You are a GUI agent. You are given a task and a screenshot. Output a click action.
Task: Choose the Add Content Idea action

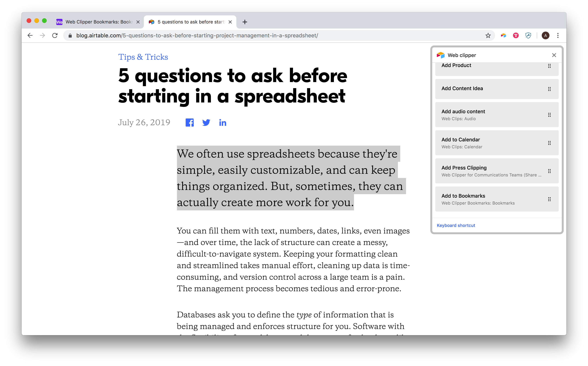point(497,89)
